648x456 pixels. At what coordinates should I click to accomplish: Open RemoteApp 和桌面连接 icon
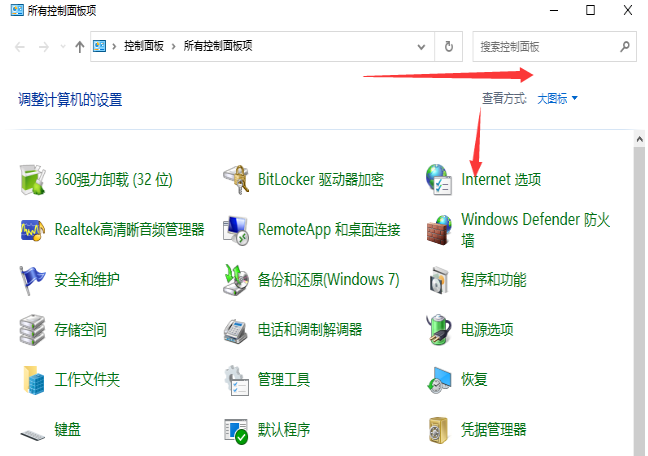[x=236, y=230]
